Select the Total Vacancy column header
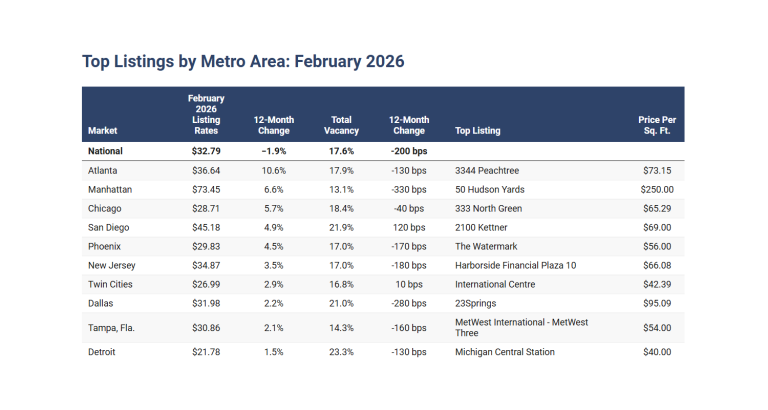Screen dimensions: 768x410 click(x=339, y=125)
